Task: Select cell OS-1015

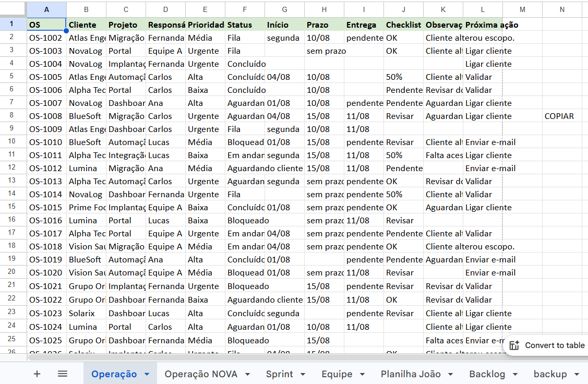Action: click(x=46, y=207)
